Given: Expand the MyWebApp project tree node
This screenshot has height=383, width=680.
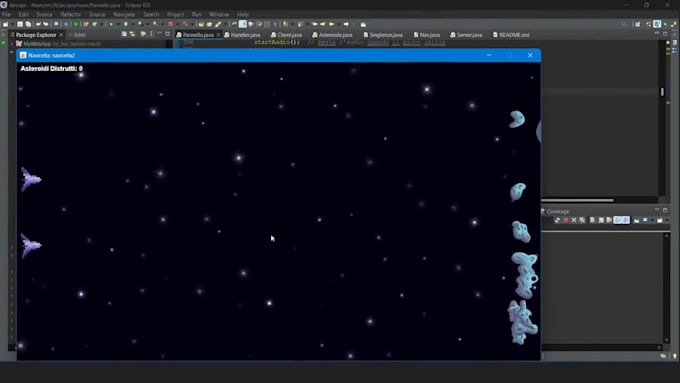Looking at the screenshot, I should pyautogui.click(x=12, y=44).
